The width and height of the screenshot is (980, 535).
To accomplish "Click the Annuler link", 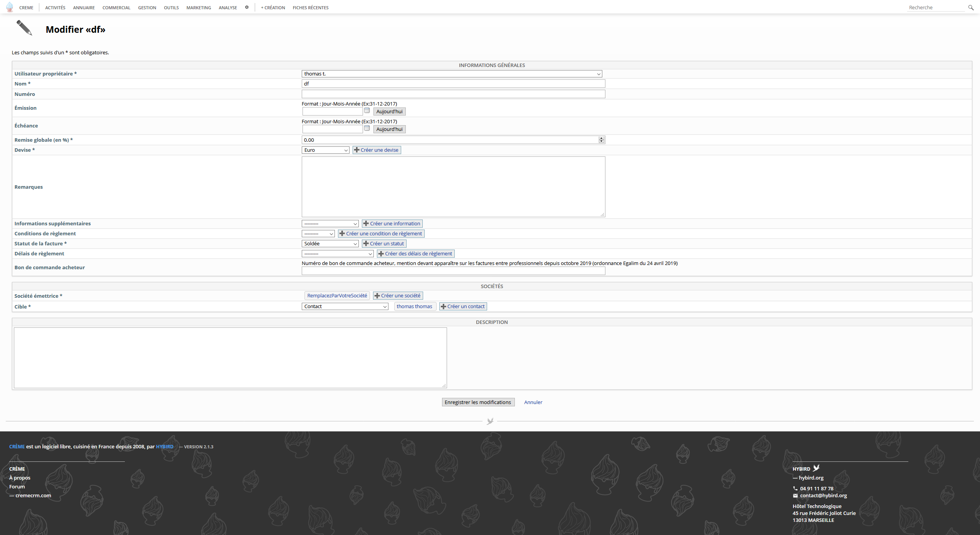I will 533,402.
